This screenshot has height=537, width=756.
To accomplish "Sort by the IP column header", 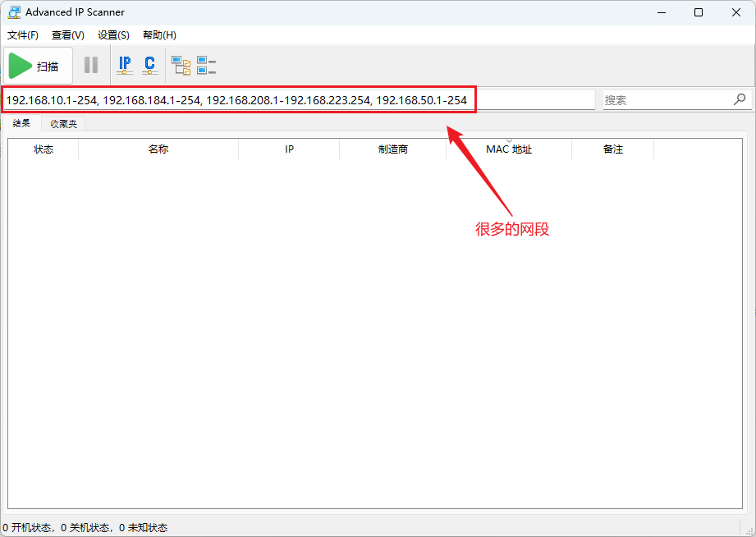I will tap(289, 149).
